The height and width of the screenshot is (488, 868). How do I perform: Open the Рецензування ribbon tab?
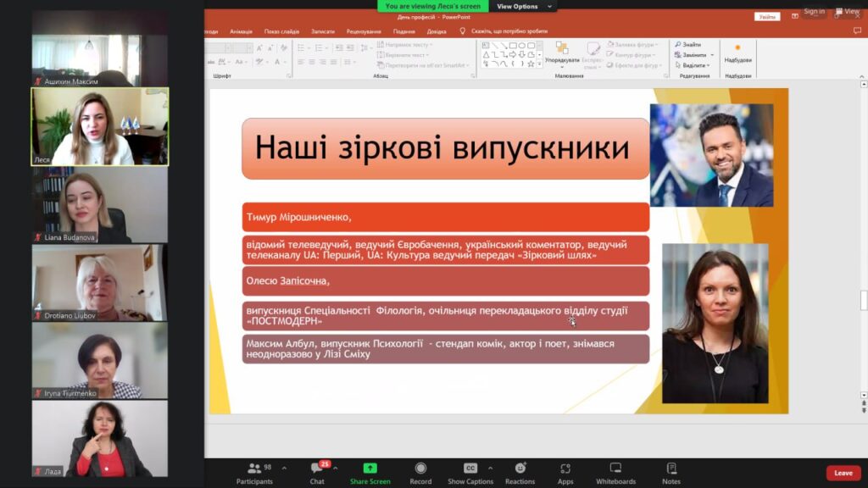point(363,31)
